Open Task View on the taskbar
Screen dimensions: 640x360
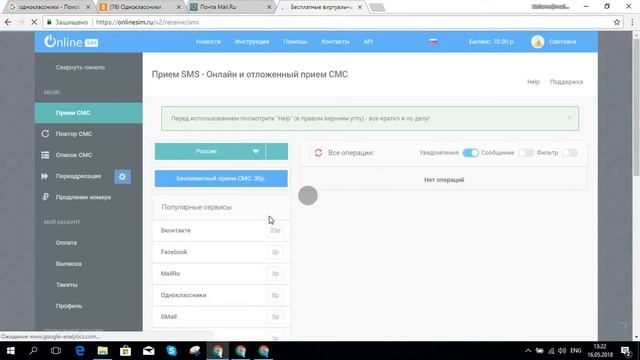click(56, 351)
